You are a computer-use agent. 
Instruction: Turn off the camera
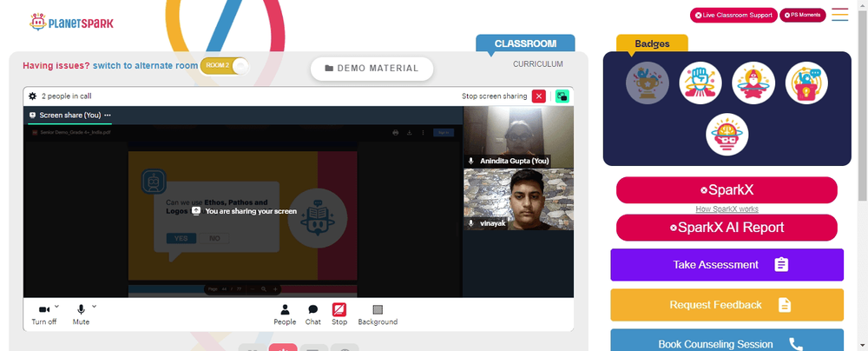pyautogui.click(x=43, y=315)
